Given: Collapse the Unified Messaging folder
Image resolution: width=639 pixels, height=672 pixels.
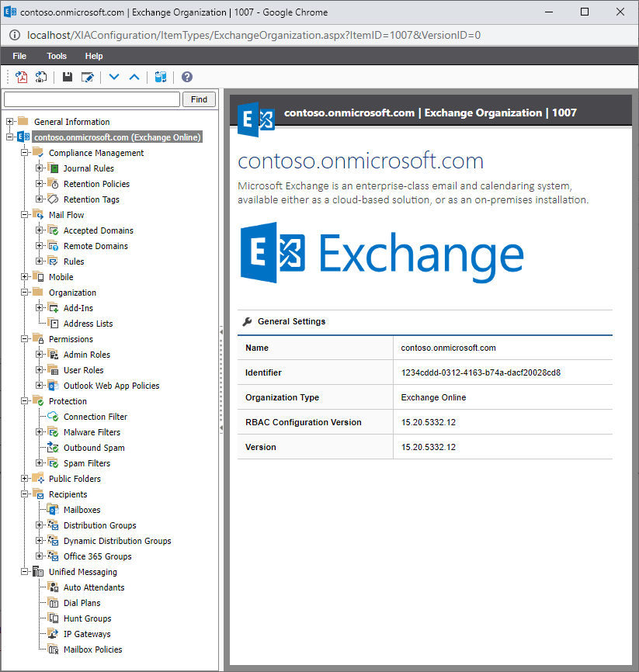Looking at the screenshot, I should point(24,572).
